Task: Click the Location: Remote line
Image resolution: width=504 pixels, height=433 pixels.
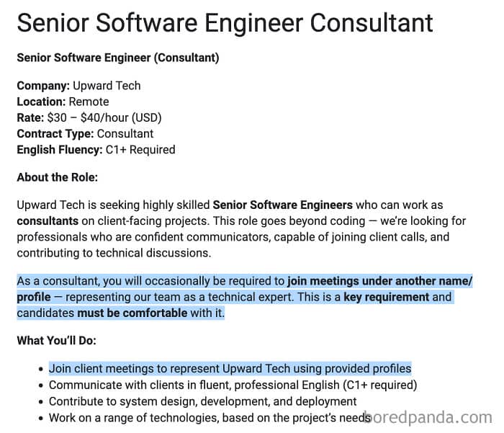Action: point(63,102)
